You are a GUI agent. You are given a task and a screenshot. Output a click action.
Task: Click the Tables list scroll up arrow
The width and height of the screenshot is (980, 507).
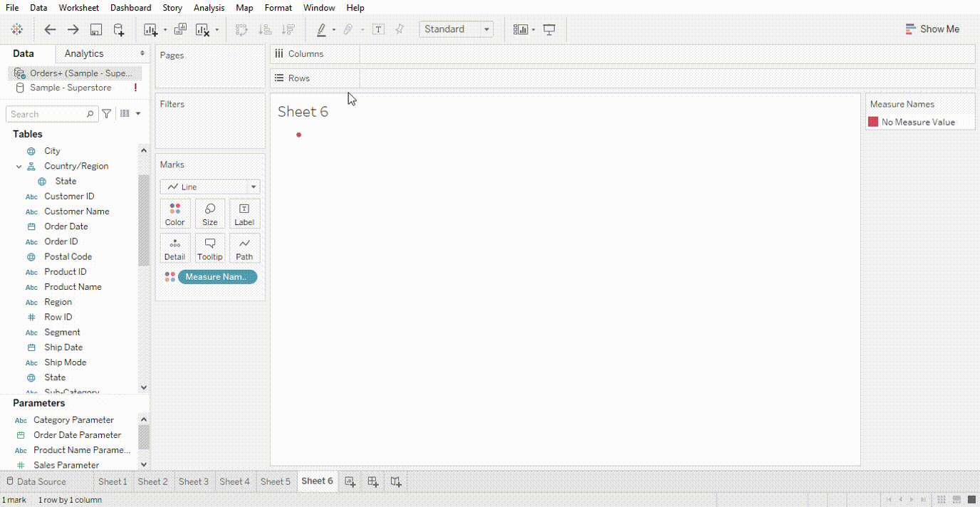pyautogui.click(x=144, y=150)
